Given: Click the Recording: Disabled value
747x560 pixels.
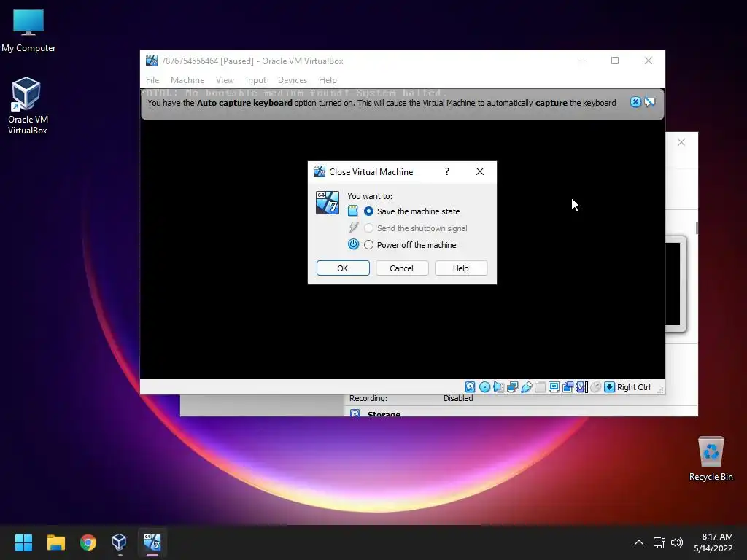Looking at the screenshot, I should [458, 398].
